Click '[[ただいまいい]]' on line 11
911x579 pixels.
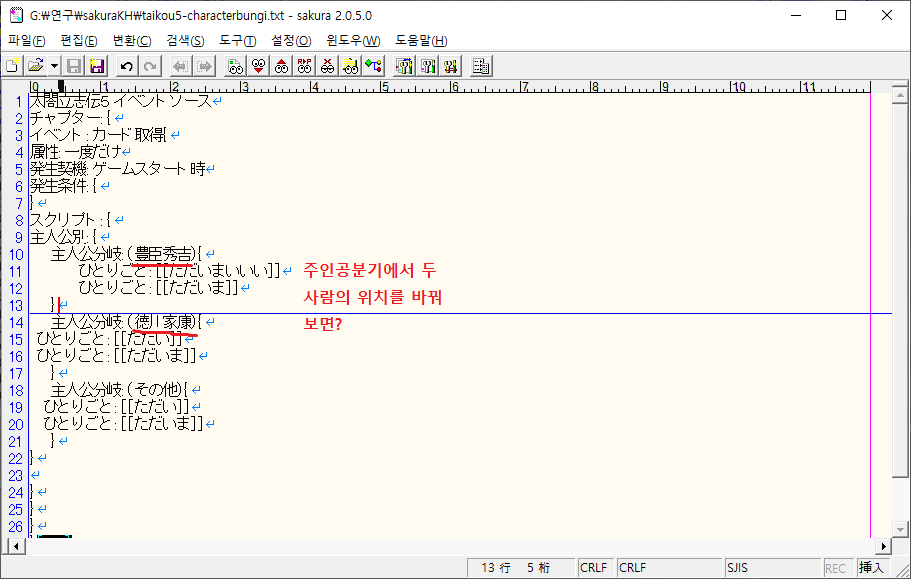(218, 271)
